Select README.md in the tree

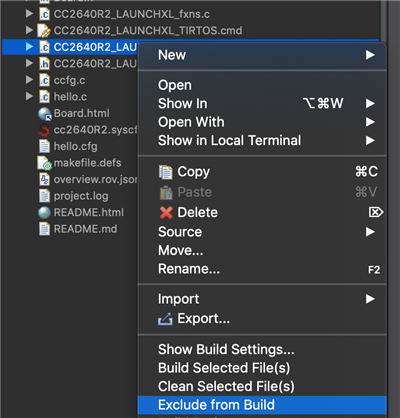[85, 229]
